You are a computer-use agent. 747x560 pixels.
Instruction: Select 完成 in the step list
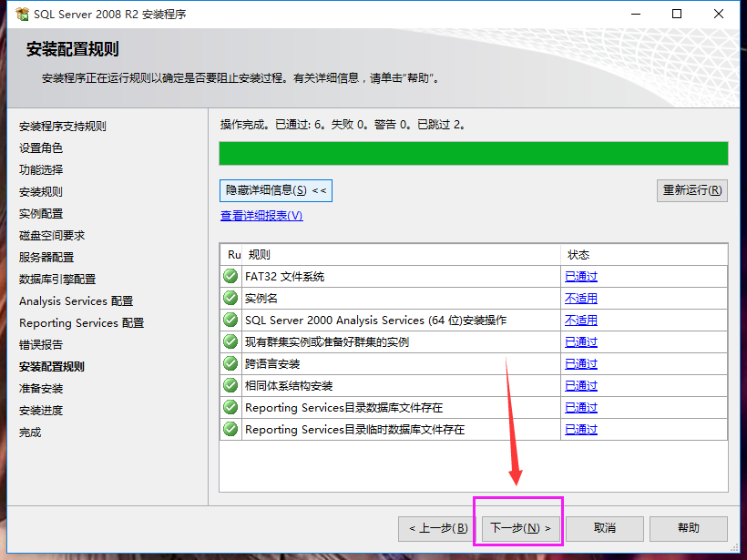(30, 433)
